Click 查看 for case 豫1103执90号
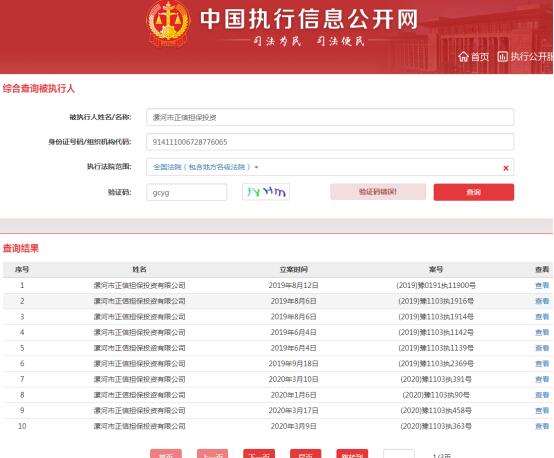 (542, 395)
